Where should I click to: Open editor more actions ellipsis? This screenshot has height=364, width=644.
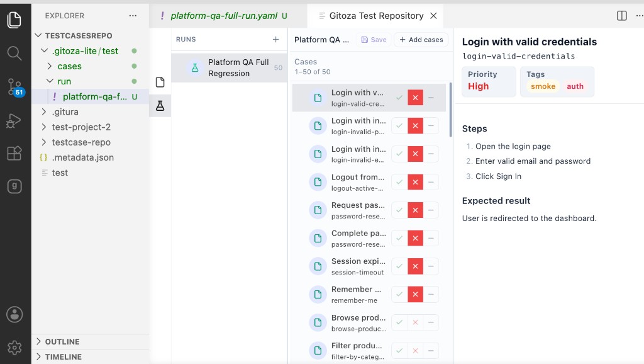click(x=640, y=16)
